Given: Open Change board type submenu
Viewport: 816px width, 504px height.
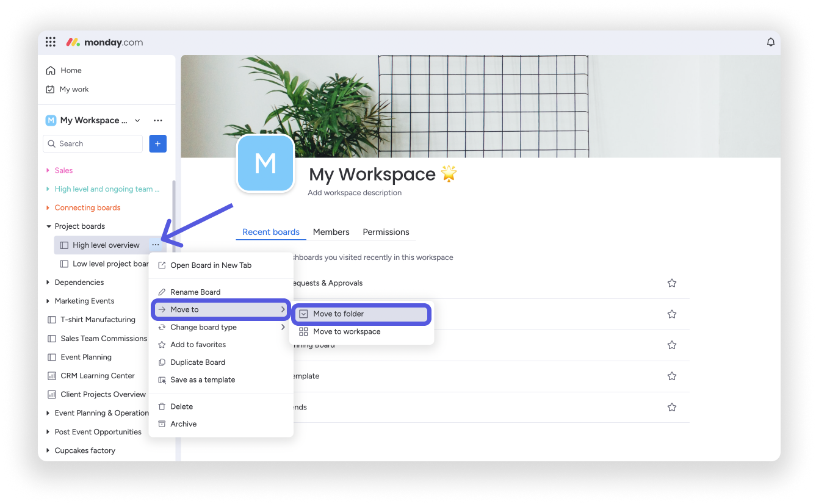Looking at the screenshot, I should click(x=221, y=327).
